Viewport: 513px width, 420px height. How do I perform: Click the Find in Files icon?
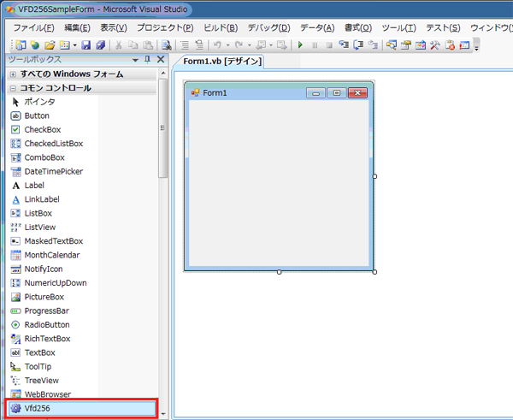167,44
